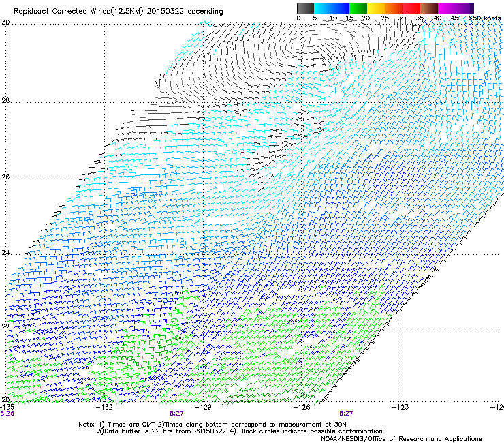Click the latitude axis label '26'
Viewport: 504px width, 443px height.
[5, 177]
